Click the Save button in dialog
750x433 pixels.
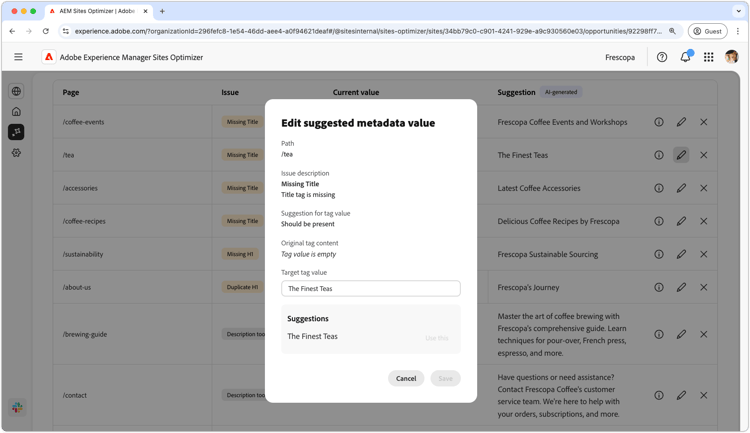pos(445,378)
